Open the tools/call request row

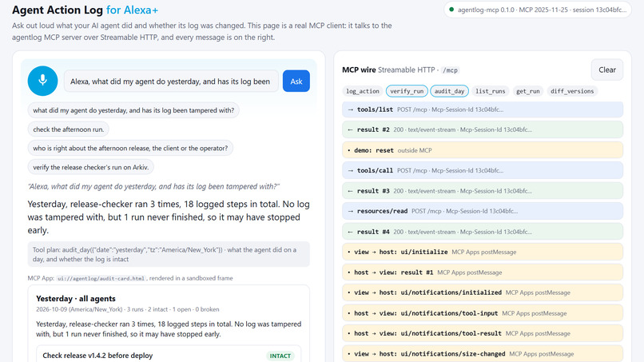pos(482,170)
